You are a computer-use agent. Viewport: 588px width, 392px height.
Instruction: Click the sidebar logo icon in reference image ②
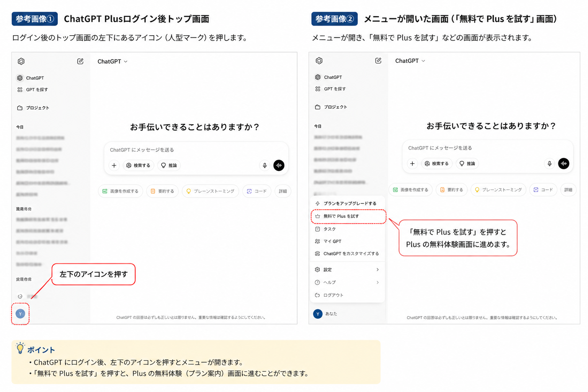click(319, 60)
